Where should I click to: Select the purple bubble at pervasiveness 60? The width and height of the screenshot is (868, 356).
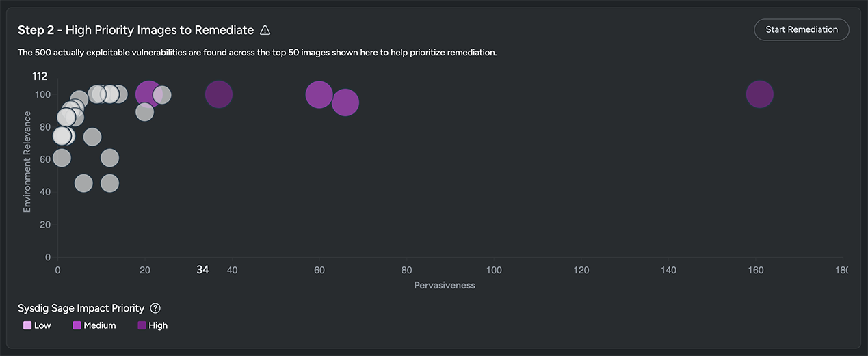(x=319, y=94)
